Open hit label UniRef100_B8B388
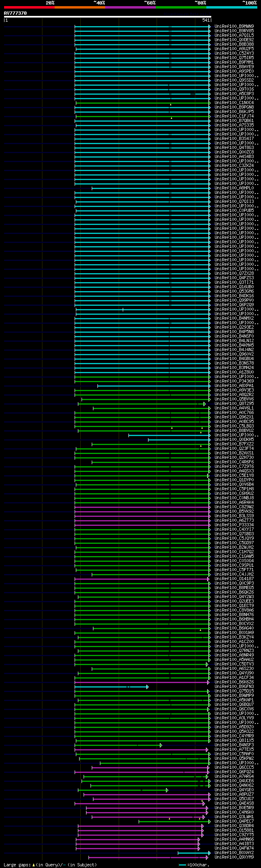261x868 pixels. point(234,45)
